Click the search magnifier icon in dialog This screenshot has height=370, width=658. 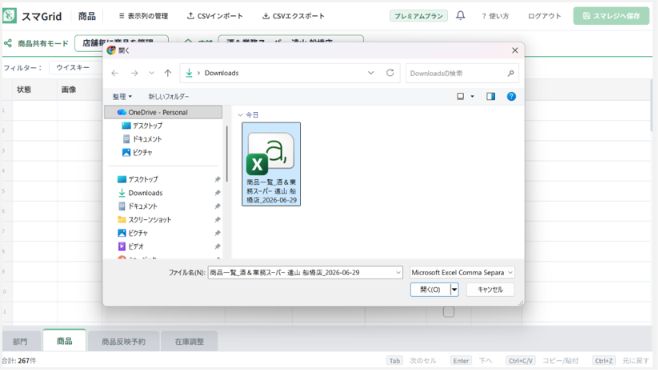(510, 73)
